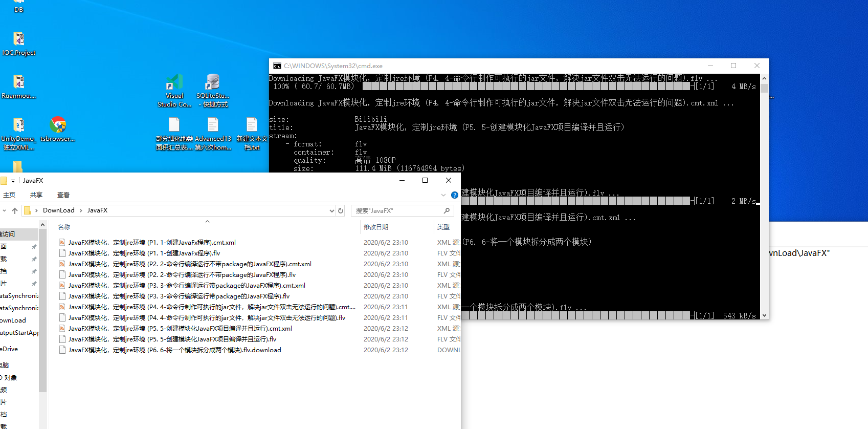Image resolution: width=868 pixels, height=429 pixels.
Task: Select P4 jar文件 .flv file row
Action: (207, 318)
